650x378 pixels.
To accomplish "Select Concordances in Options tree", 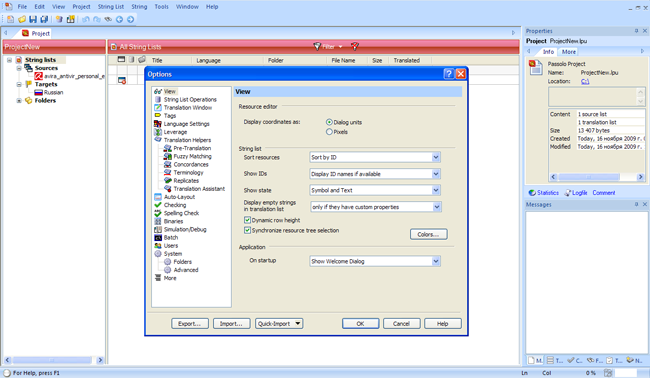I will tap(191, 165).
